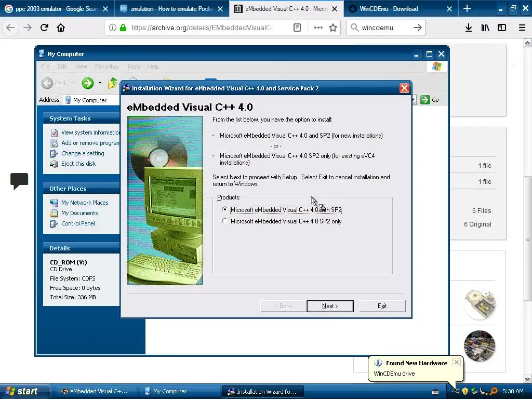Click the black speech bubble icon

coord(19,181)
